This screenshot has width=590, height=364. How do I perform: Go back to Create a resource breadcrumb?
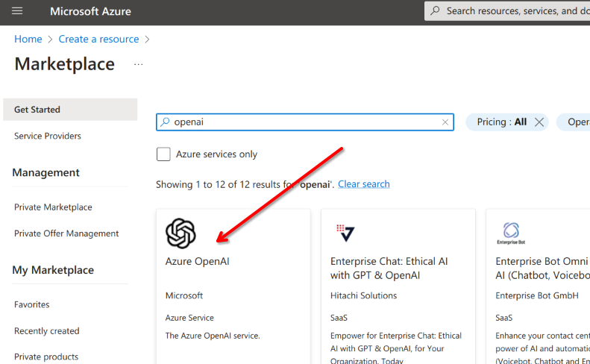pos(98,39)
